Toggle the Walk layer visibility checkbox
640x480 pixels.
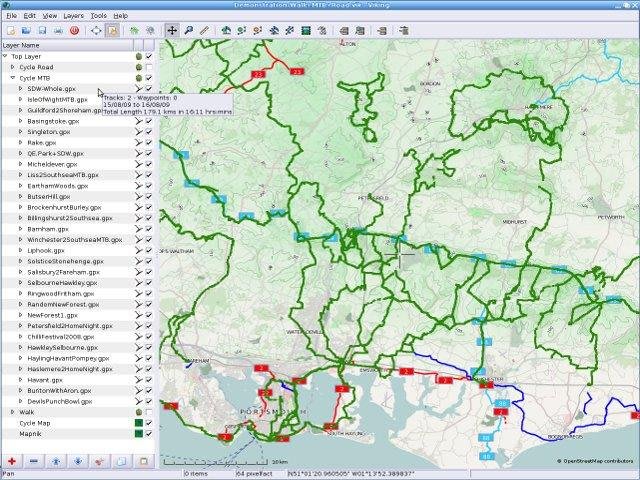pos(149,412)
